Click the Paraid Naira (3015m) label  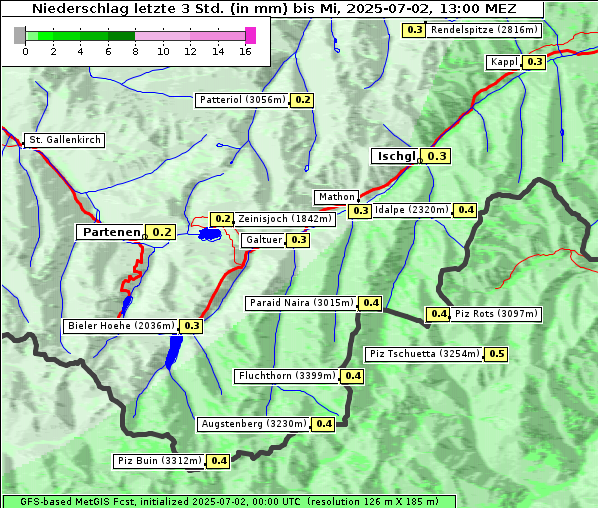click(301, 303)
